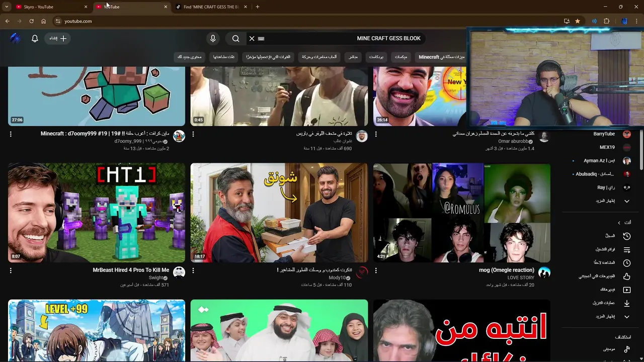Open the browser extensions puzzle icon
This screenshot has height=362, width=644.
(x=606, y=21)
